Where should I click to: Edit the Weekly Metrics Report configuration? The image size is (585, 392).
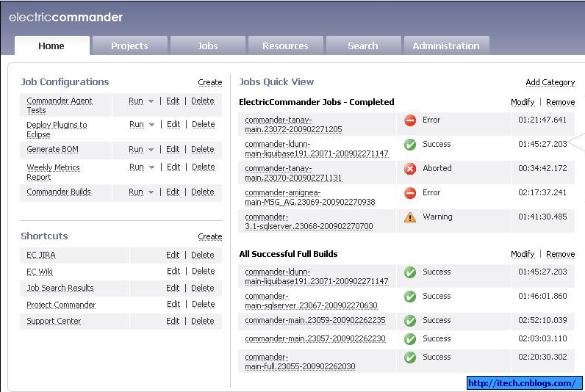pyautogui.click(x=173, y=167)
